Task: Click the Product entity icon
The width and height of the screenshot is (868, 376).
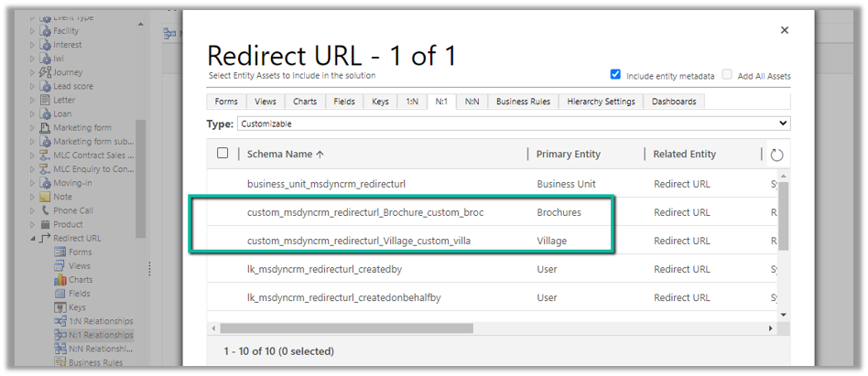Action: pos(45,224)
